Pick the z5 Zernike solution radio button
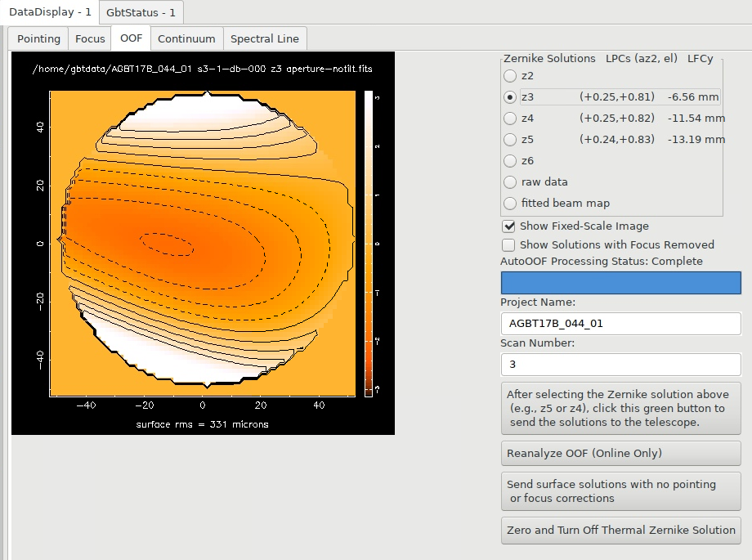This screenshot has height=560, width=752. [x=510, y=140]
